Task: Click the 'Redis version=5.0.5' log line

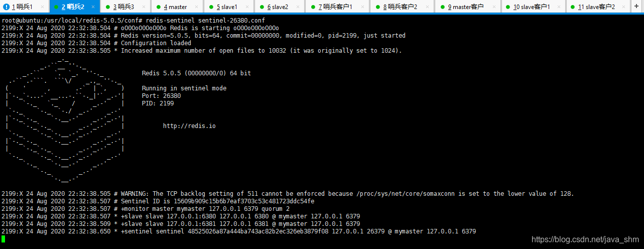Action: tap(203, 36)
